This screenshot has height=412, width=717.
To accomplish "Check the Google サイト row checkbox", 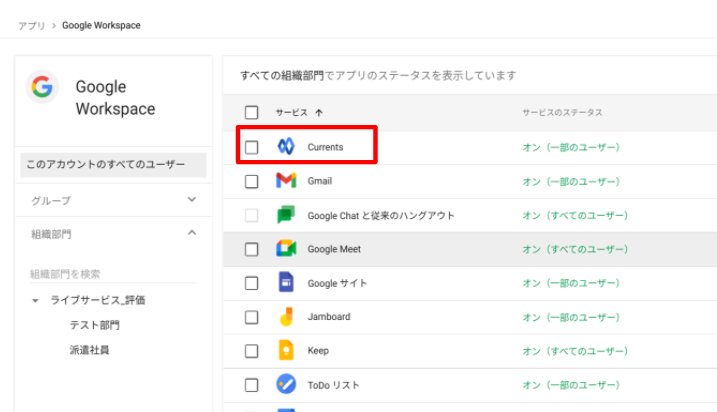I will [251, 283].
